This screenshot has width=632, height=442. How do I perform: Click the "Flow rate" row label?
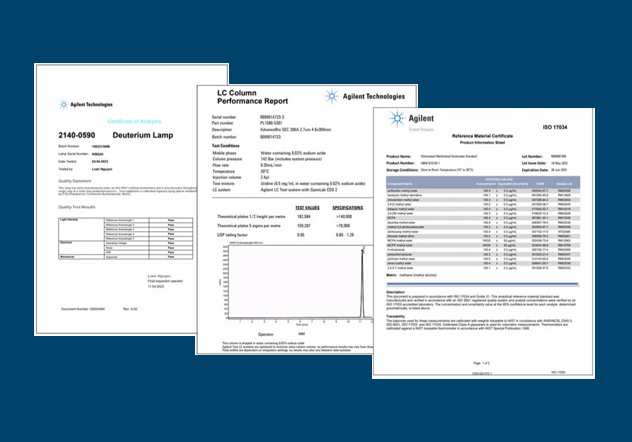[220, 165]
